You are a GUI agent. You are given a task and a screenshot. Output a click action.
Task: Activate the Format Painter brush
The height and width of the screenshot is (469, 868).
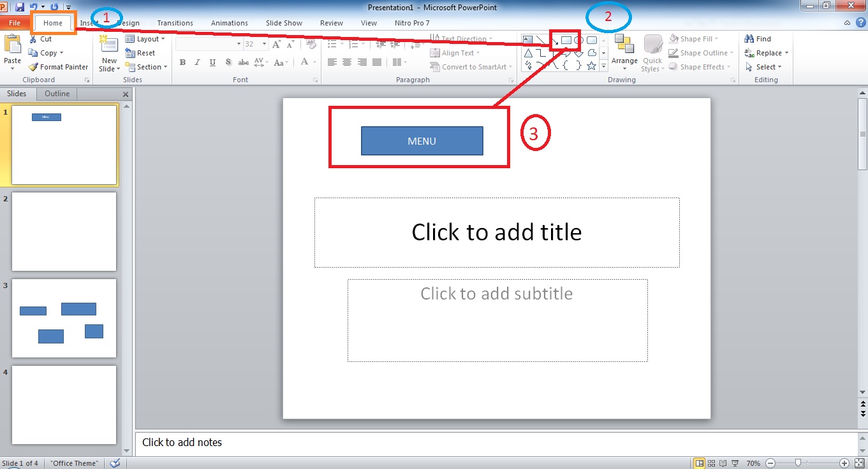[x=58, y=67]
